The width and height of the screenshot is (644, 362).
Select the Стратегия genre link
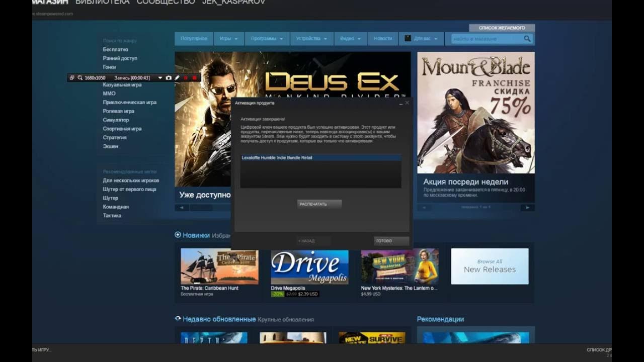(114, 138)
